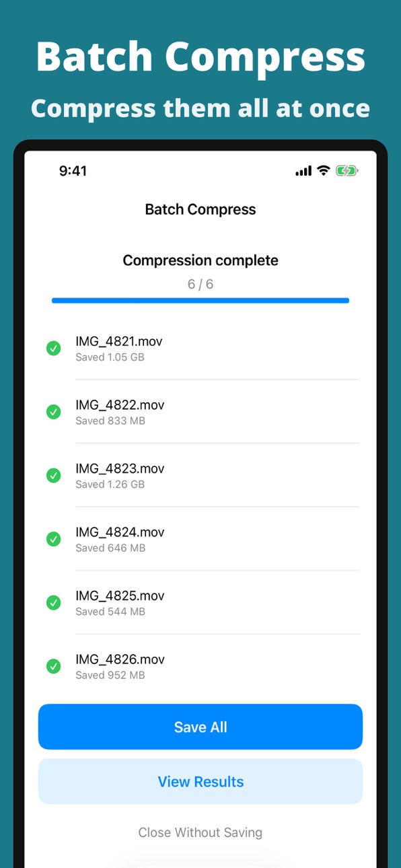Image resolution: width=401 pixels, height=868 pixels.
Task: Click the green checkmark beside IMG_4824.mov
Action: [x=53, y=539]
